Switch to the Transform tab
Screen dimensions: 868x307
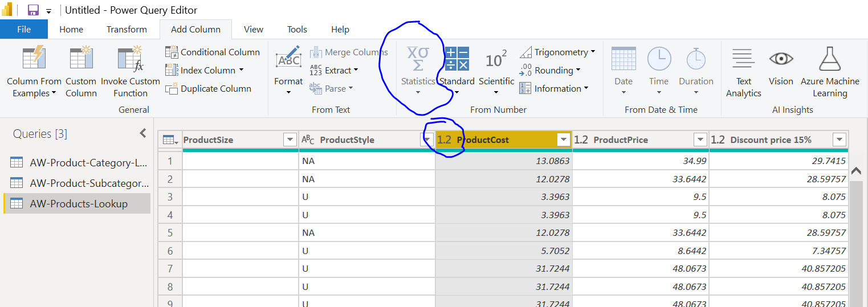pyautogui.click(x=127, y=29)
